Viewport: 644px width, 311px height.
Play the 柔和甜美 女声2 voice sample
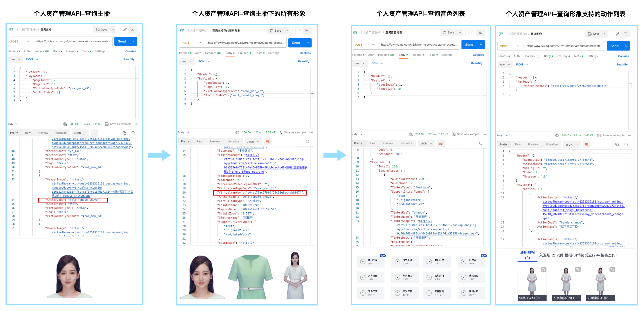tap(362, 262)
